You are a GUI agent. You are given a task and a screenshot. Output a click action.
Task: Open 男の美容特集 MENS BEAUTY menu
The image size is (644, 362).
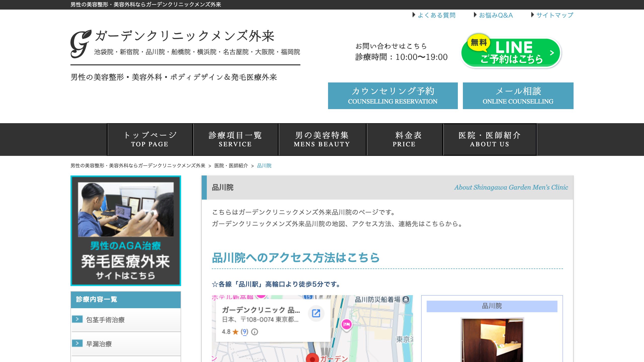coord(322,140)
